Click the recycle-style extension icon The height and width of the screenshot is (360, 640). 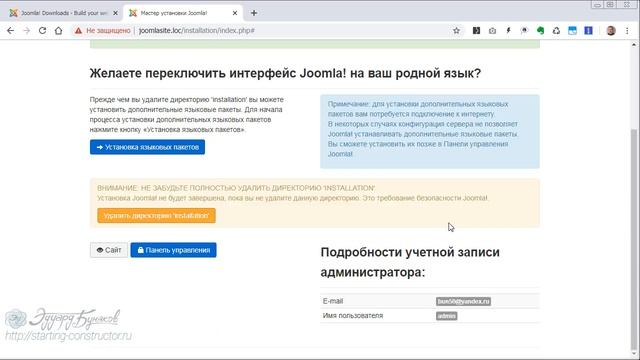(x=556, y=31)
